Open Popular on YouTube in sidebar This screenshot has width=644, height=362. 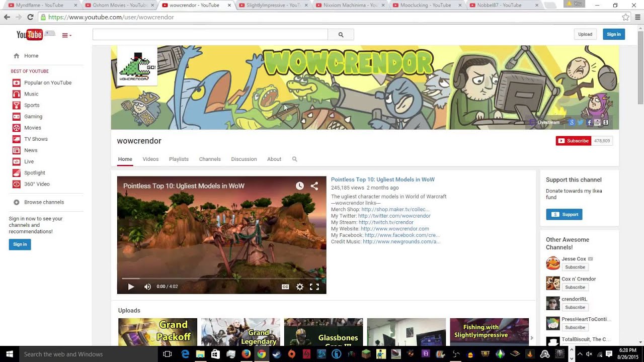[48, 82]
